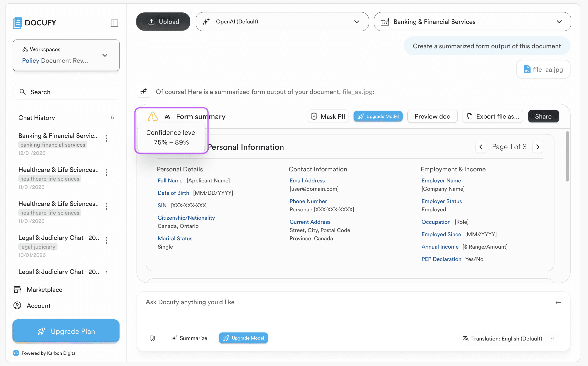Click the form summary vertical scrollbar

(567, 156)
